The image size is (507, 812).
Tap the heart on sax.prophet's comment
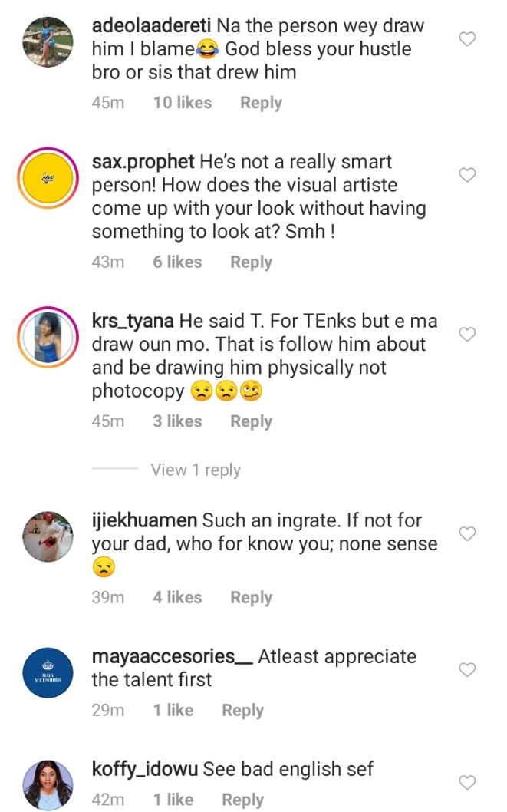point(467,176)
